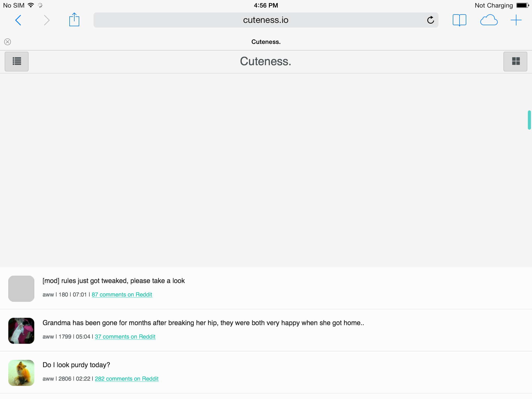Open the Share sheet icon
532x399 pixels.
point(74,20)
